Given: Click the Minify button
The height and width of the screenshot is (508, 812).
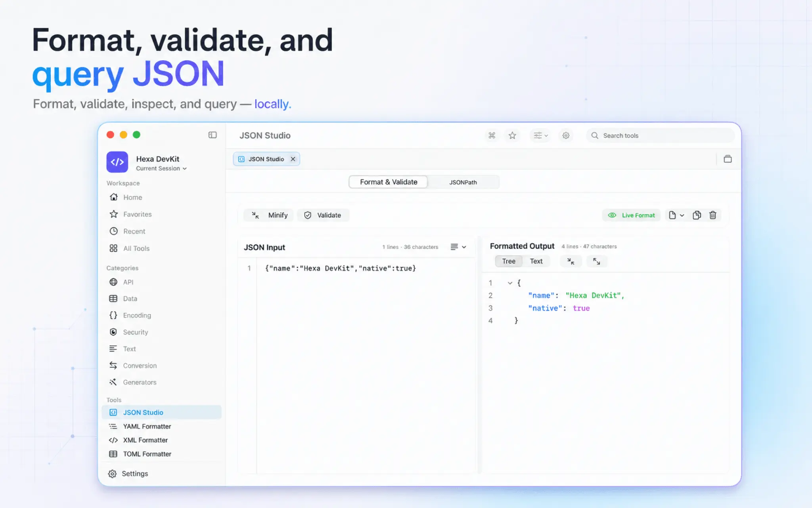Looking at the screenshot, I should coord(269,215).
